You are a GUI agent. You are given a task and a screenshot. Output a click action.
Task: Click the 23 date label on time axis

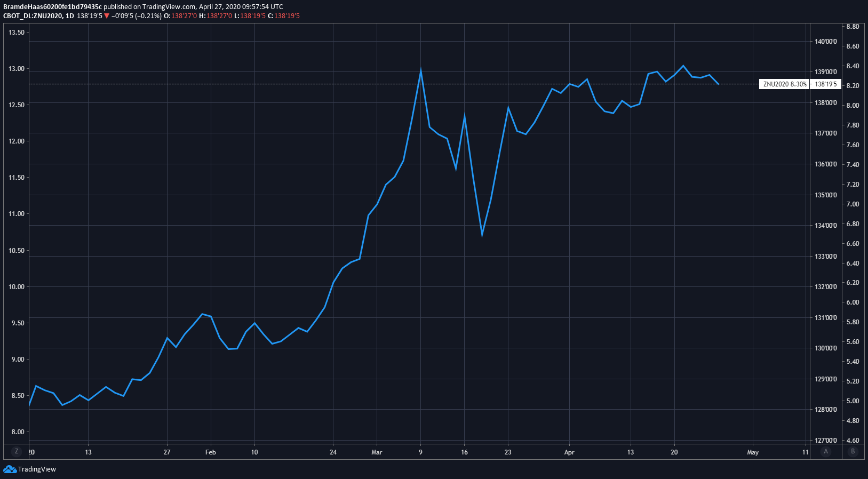(x=508, y=452)
